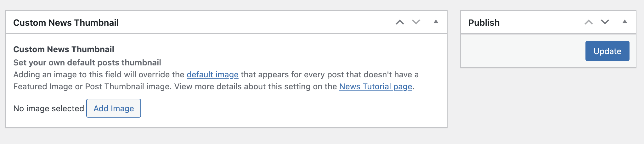The height and width of the screenshot is (144, 644).
Task: Collapse the Publish panel using its triangle
Action: point(625,22)
